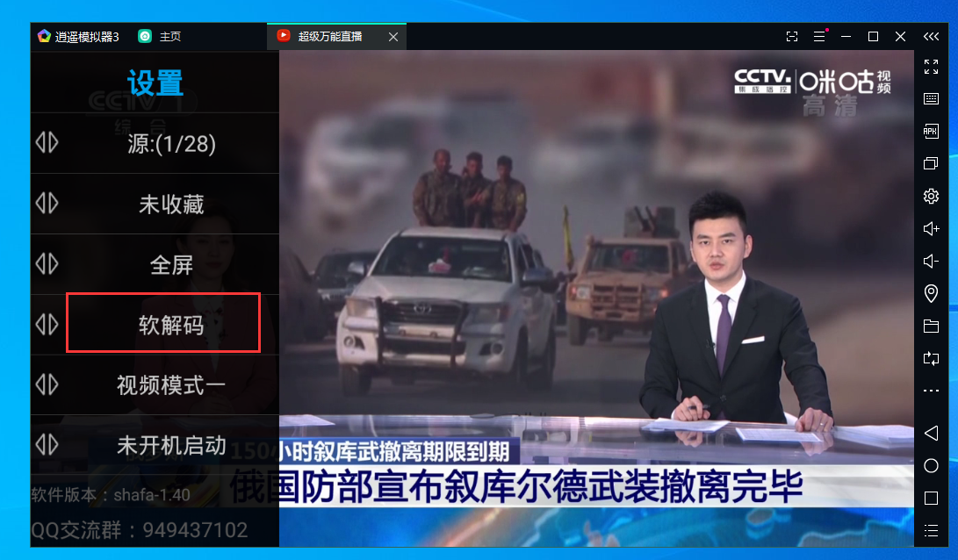Click the arrows beside 源:(1/28)
958x560 pixels.
[47, 143]
